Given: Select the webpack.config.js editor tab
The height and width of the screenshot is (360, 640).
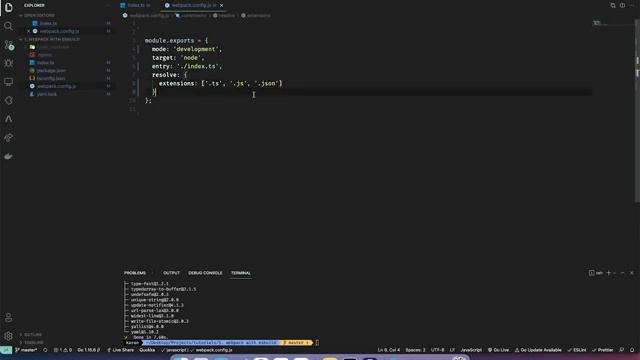Looking at the screenshot, I should click(x=192, y=5).
